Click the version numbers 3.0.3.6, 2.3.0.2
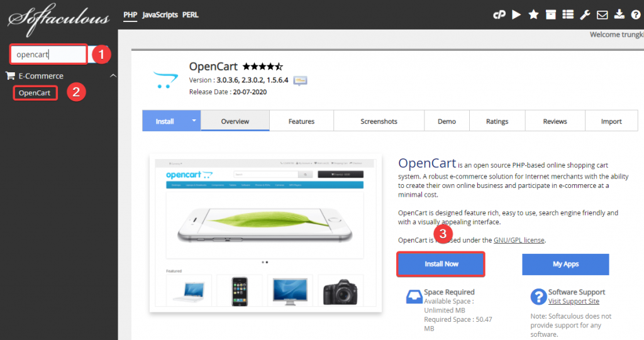This screenshot has width=644, height=340. 240,80
